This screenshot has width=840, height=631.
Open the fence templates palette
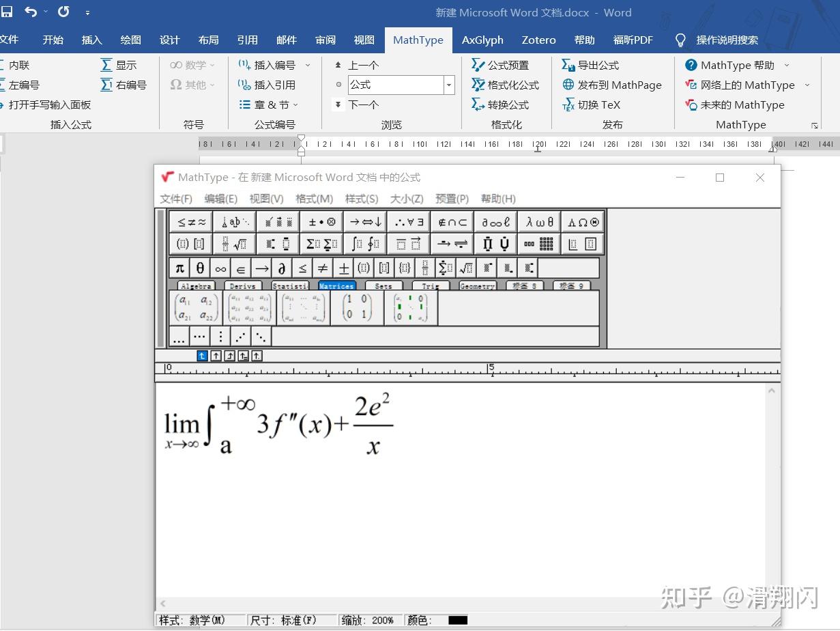click(190, 244)
